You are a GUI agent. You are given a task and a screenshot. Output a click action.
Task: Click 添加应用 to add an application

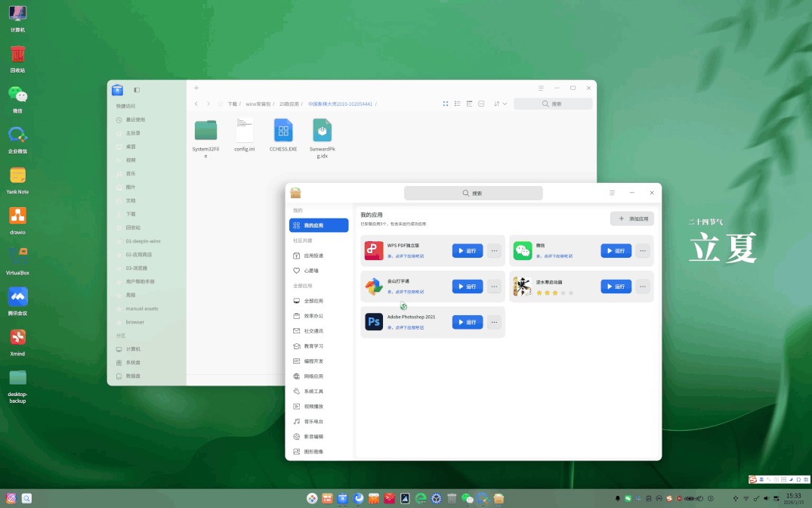click(x=631, y=218)
